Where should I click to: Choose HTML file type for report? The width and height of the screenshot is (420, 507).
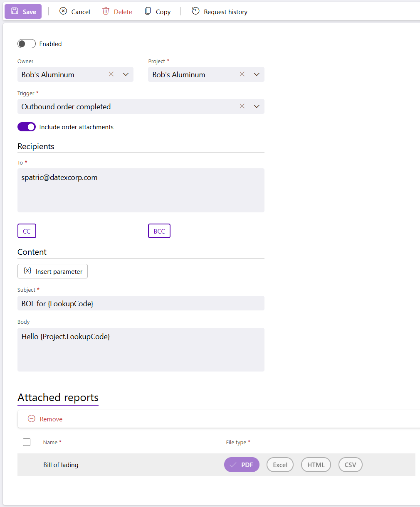tap(316, 465)
